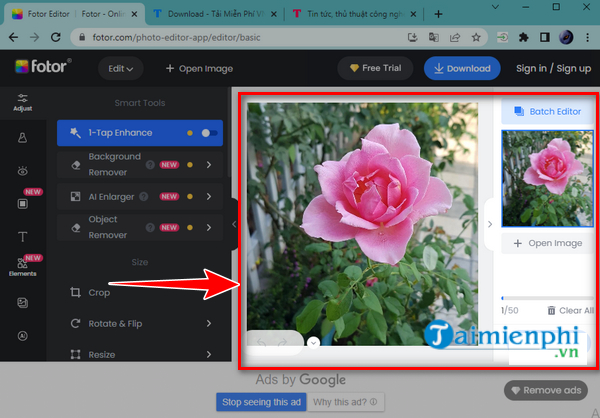Expand the canvas bottom chevron menu
Image resolution: width=600 pixels, height=418 pixels.
313,343
